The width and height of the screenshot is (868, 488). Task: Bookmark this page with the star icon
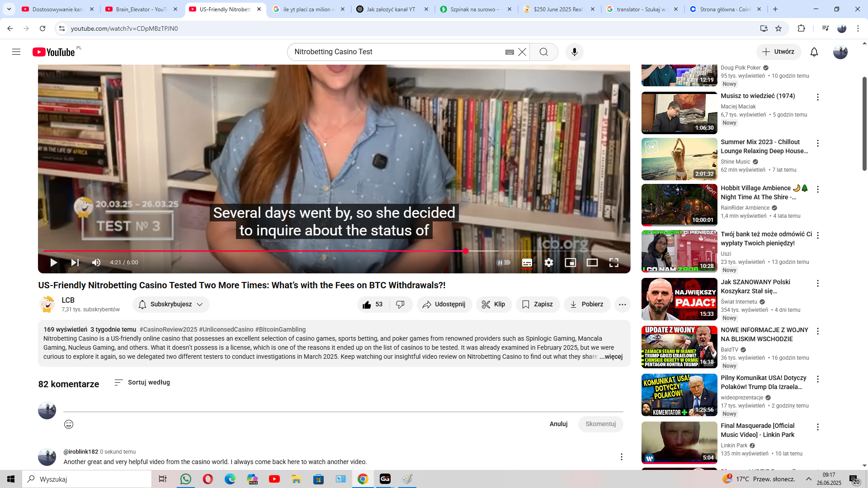tap(778, 28)
